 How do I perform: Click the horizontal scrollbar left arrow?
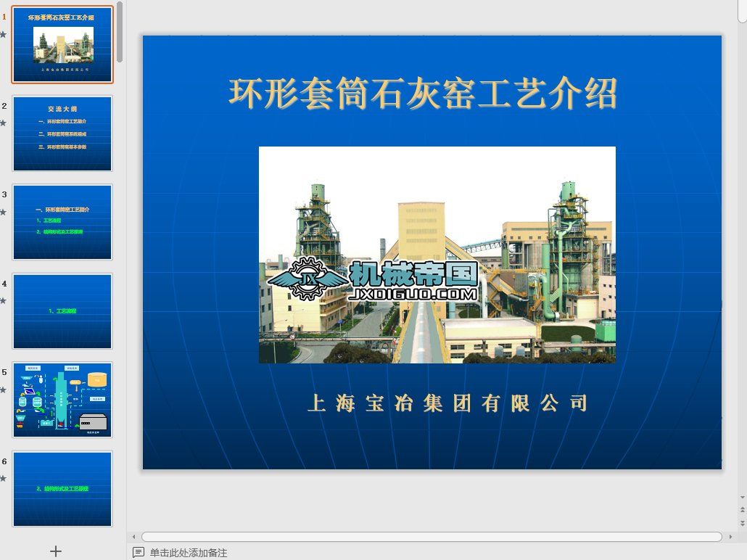tap(133, 537)
